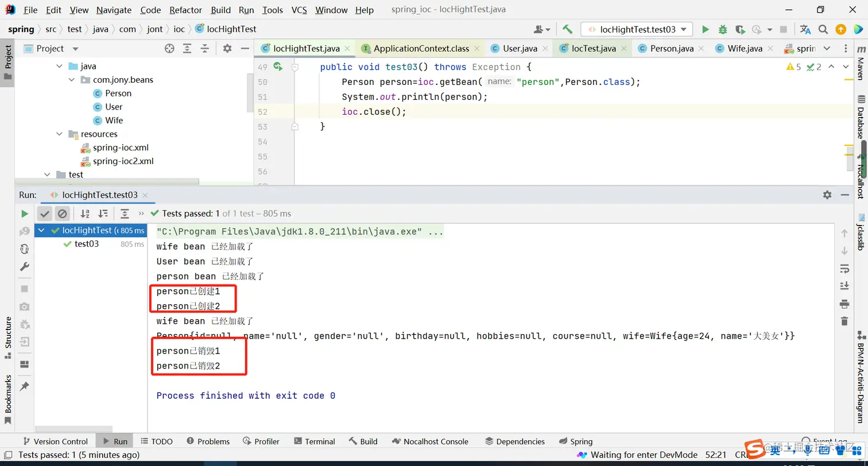
Task: Show hidden editor tabs chevron dropdown
Action: (827, 49)
